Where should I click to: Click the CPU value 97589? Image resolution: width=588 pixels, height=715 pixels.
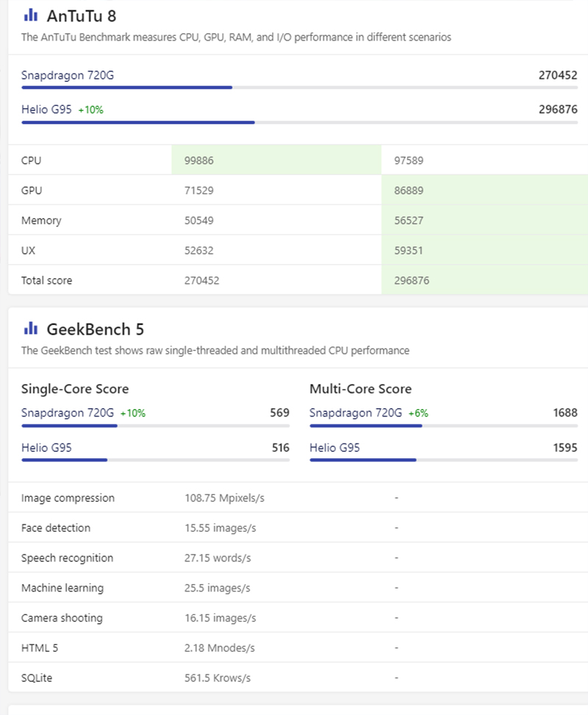point(409,160)
